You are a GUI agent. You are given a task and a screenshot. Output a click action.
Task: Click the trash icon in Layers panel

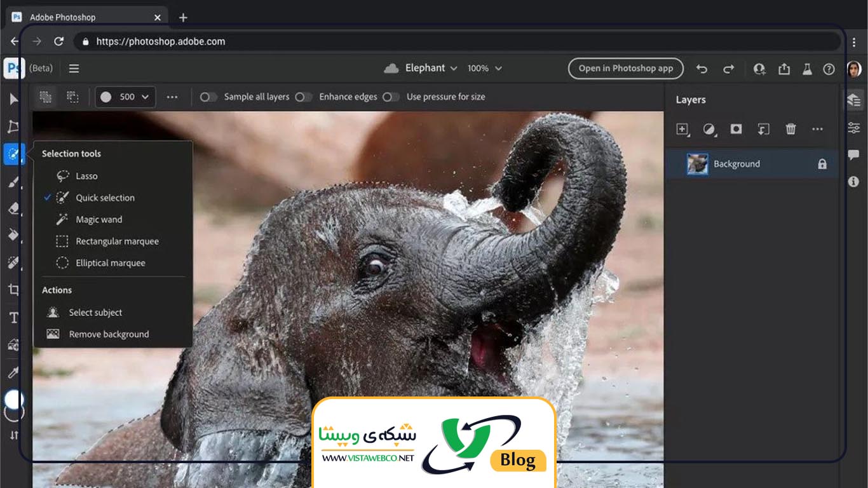(790, 129)
